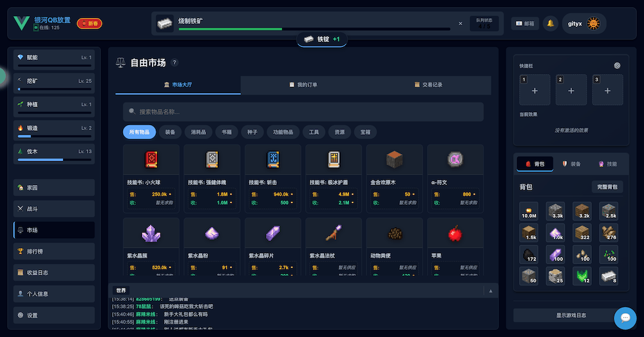The height and width of the screenshot is (337, 644).
Task: Click the notification bell icon
Action: [x=550, y=23]
